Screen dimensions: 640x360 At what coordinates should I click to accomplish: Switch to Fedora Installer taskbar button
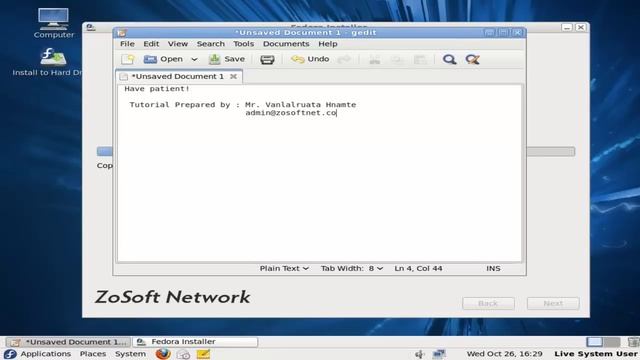click(196, 342)
